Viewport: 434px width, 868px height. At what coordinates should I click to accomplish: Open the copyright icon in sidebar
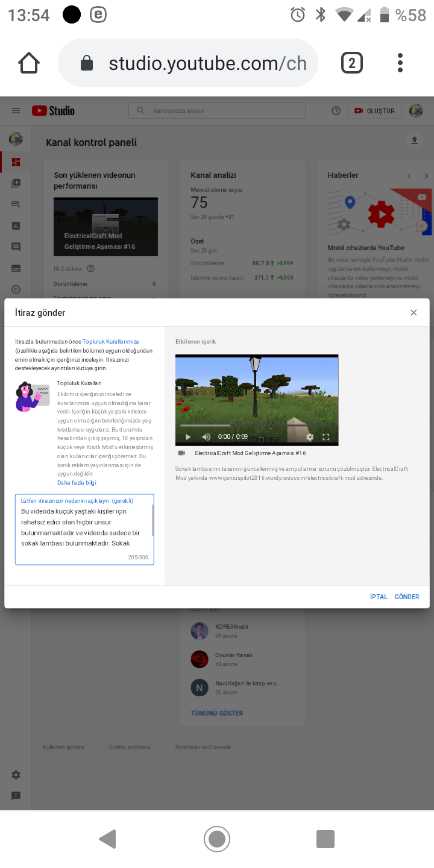(x=16, y=289)
